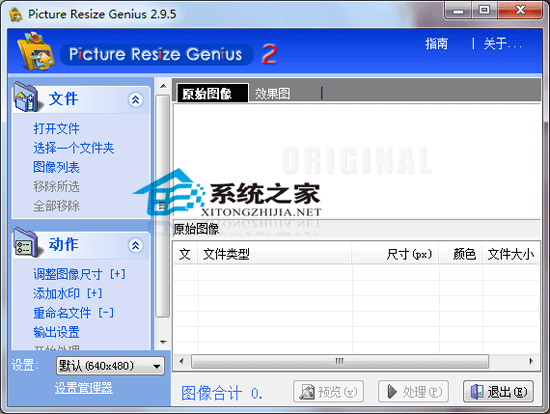Viewport: 550px width, 414px height.
Task: Click the 尺寸 (px) column header
Action: click(x=395, y=254)
